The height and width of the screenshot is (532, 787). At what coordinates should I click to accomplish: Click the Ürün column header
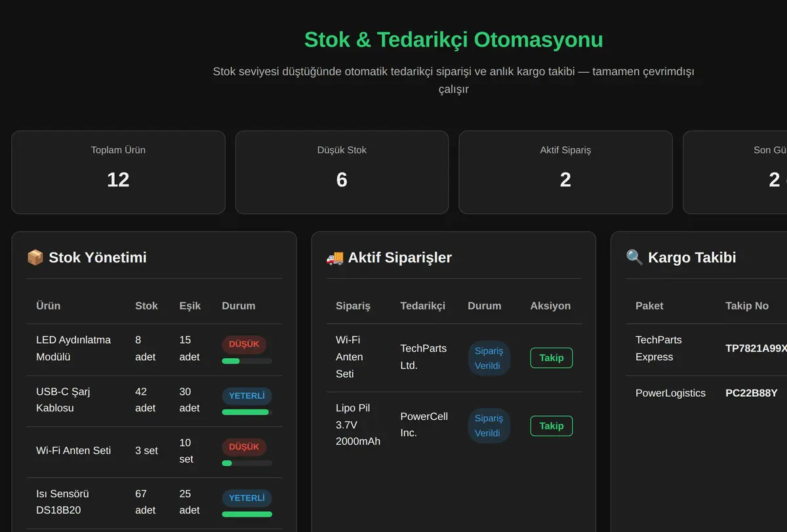point(48,306)
